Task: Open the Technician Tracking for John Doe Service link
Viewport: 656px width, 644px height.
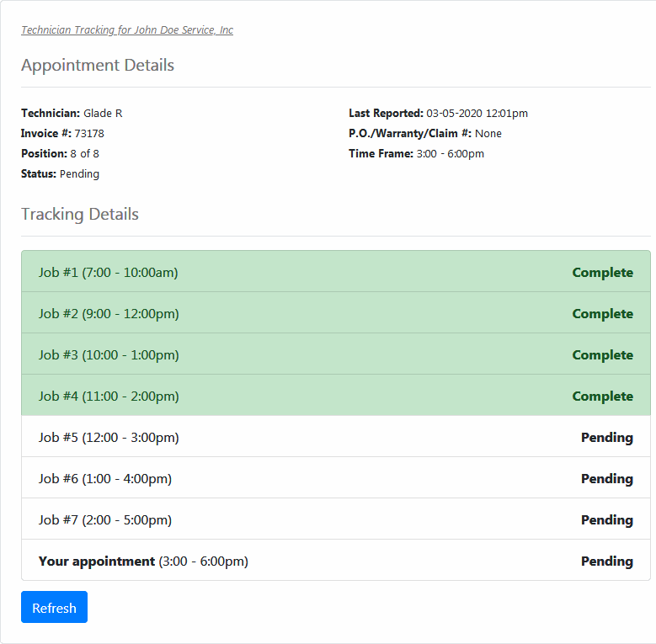Action: [x=127, y=30]
